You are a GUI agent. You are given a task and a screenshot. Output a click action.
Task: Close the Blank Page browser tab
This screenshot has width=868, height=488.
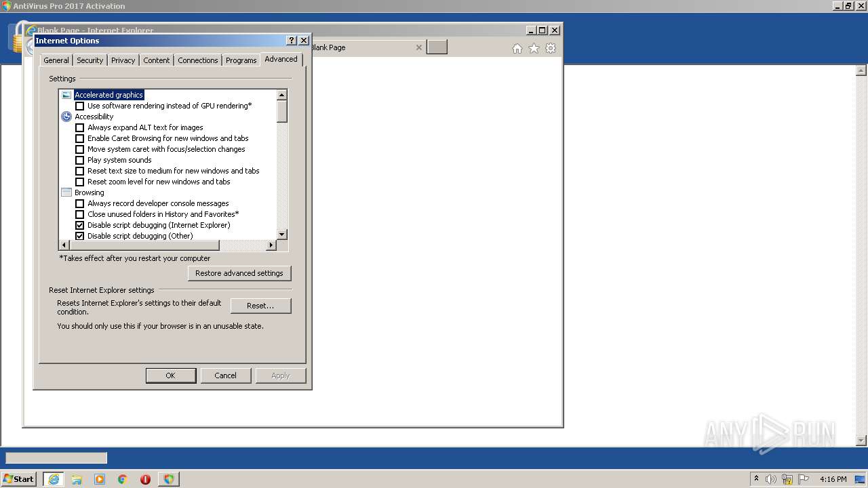(418, 47)
